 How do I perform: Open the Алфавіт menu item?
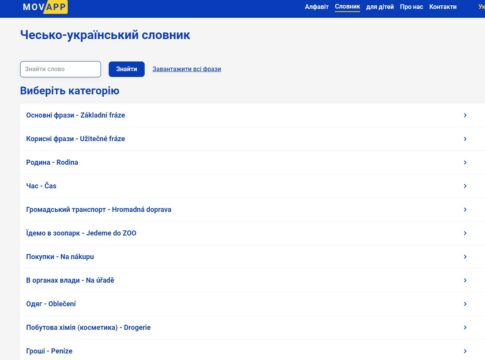[316, 7]
